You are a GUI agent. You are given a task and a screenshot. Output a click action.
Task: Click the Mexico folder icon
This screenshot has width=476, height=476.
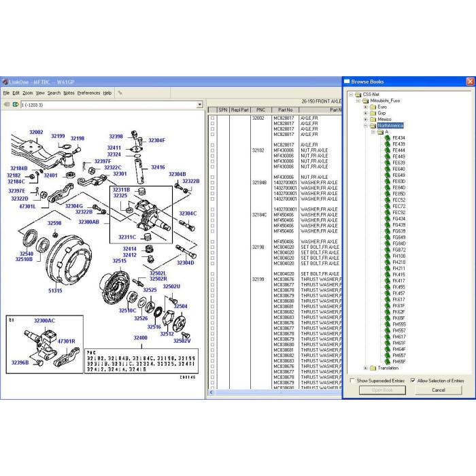coord(373,119)
